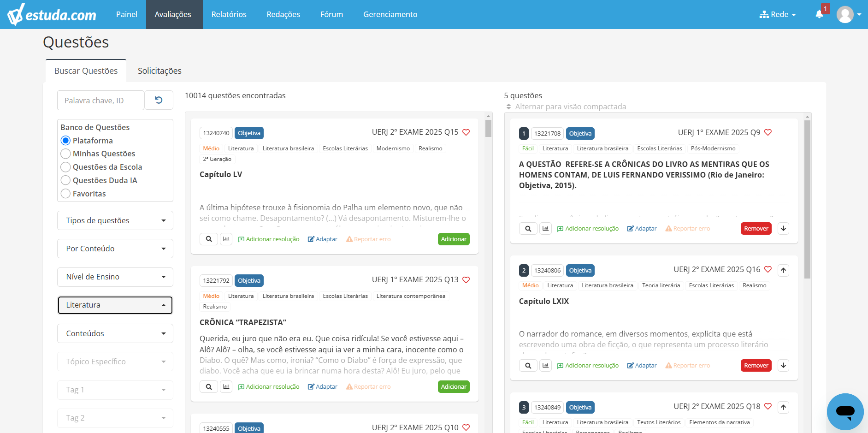Expand the Tipos de questões dropdown
This screenshot has width=868, height=433.
click(x=115, y=220)
